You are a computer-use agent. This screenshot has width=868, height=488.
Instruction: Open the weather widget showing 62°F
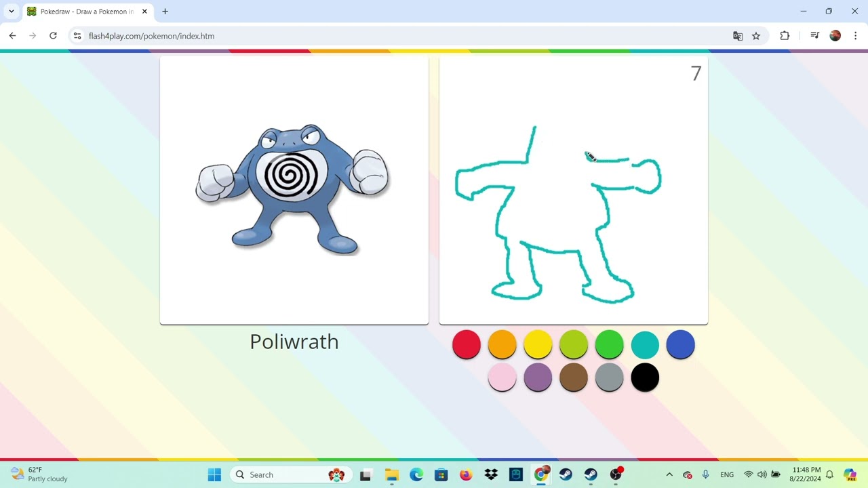coord(39,474)
